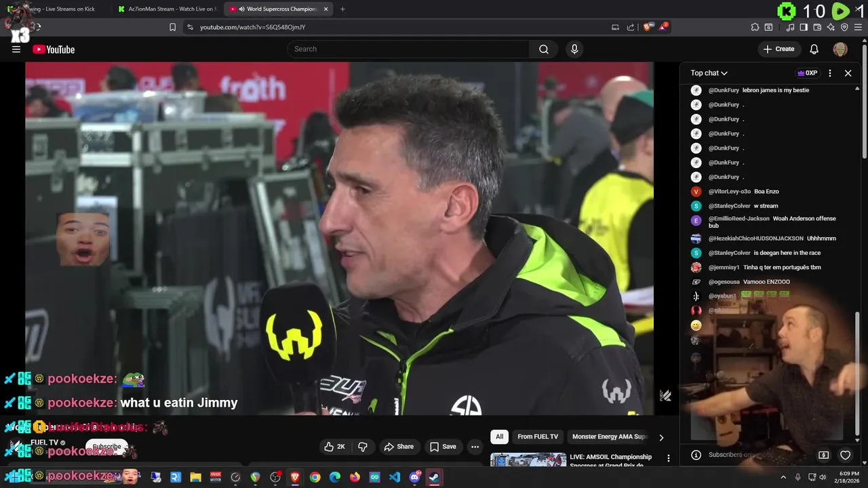Open Super Chat dollar icon in chat
868x488 pixels.
824,455
